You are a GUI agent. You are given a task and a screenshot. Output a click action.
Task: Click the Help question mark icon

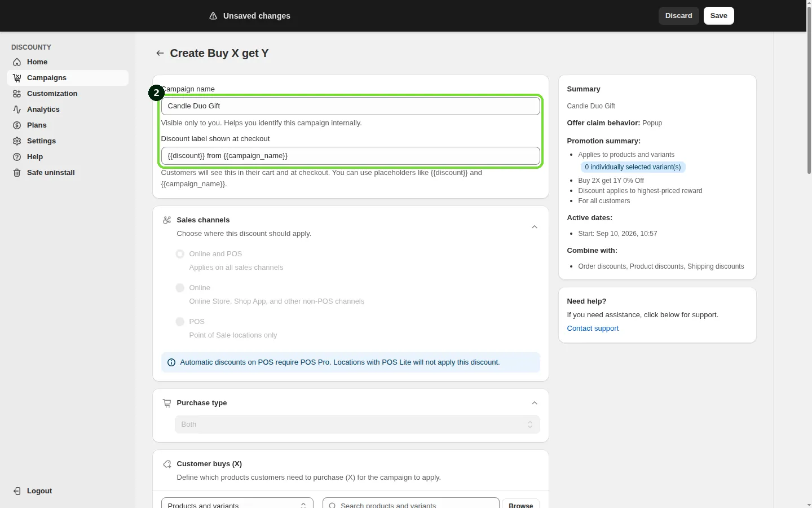17,157
